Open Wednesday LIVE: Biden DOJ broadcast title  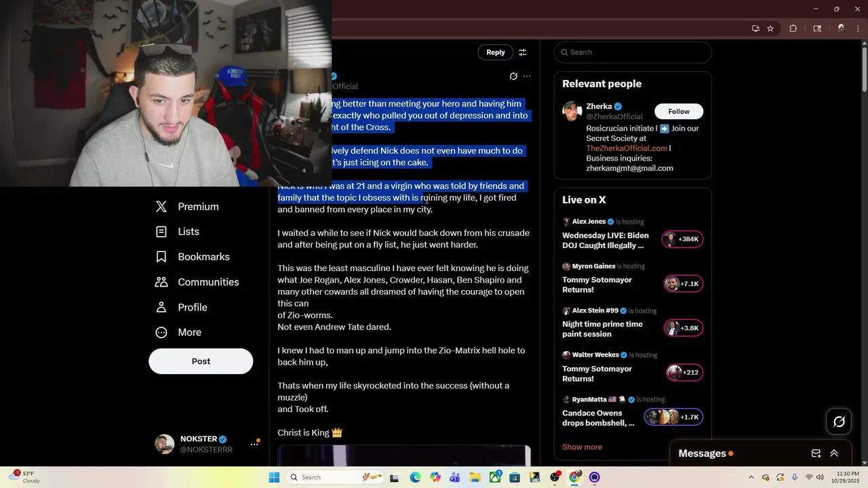click(x=606, y=241)
